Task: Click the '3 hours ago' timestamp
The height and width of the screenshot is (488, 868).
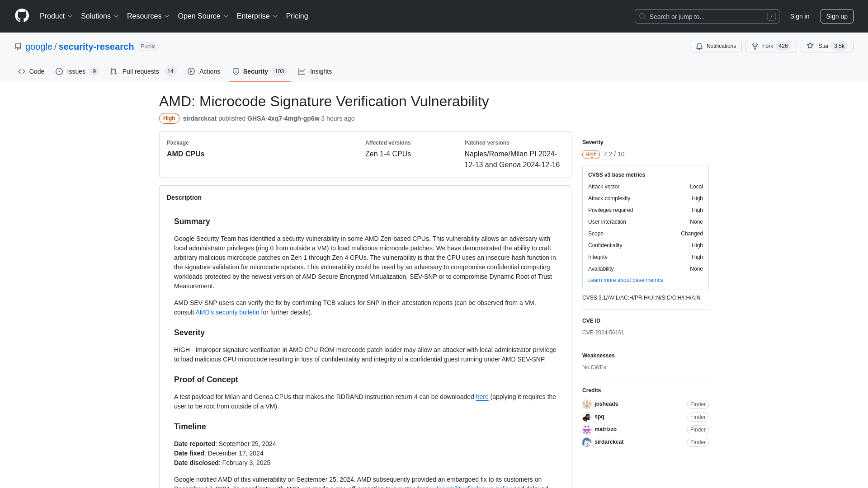Action: coord(338,118)
